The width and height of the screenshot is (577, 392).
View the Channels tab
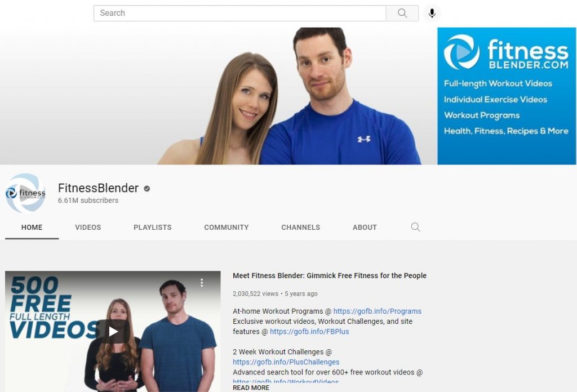point(301,227)
